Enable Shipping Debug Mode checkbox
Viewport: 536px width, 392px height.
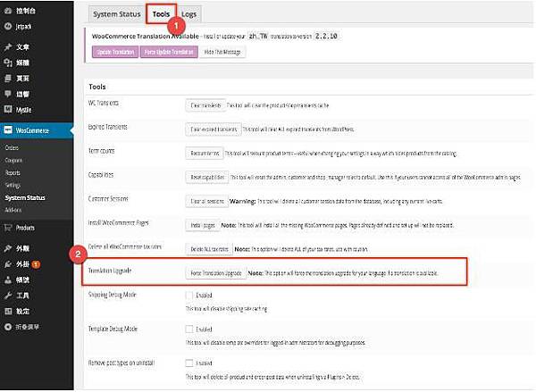click(189, 295)
